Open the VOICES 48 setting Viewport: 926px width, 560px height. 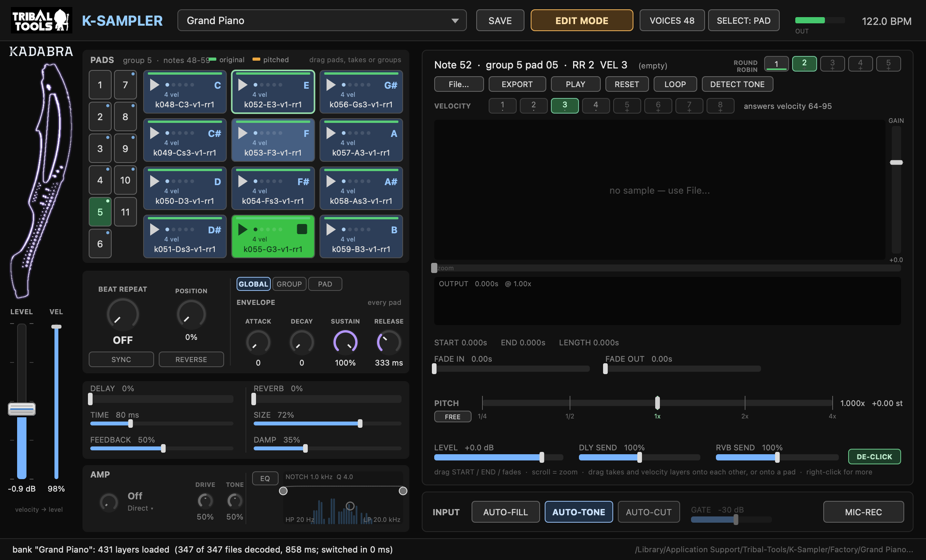coord(672,21)
